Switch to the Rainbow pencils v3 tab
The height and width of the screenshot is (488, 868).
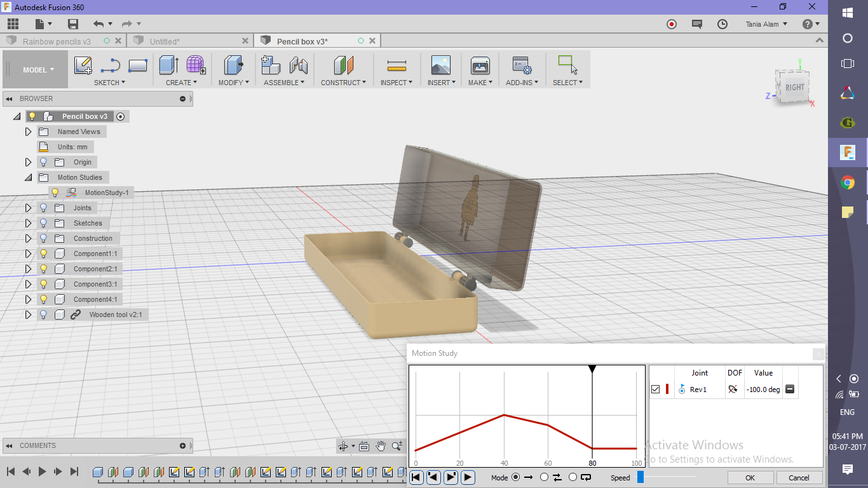click(57, 41)
